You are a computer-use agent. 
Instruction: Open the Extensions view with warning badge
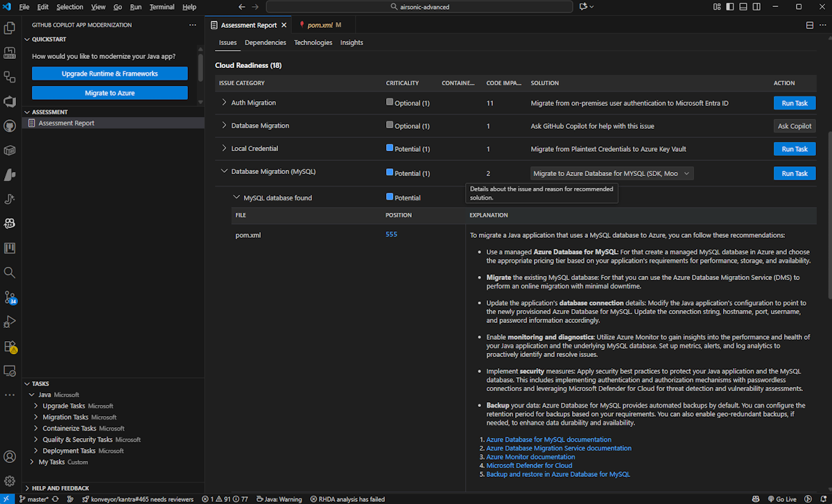(10, 346)
